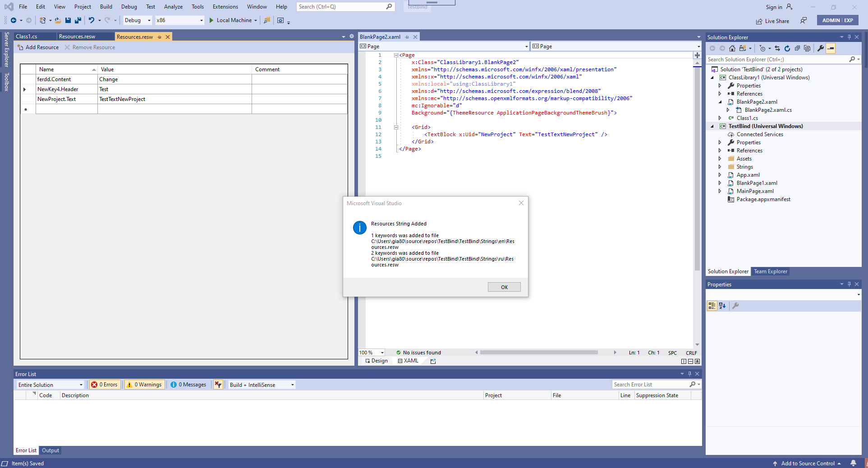Click the tab settings gear icon
The height and width of the screenshot is (468, 868).
click(352, 37)
